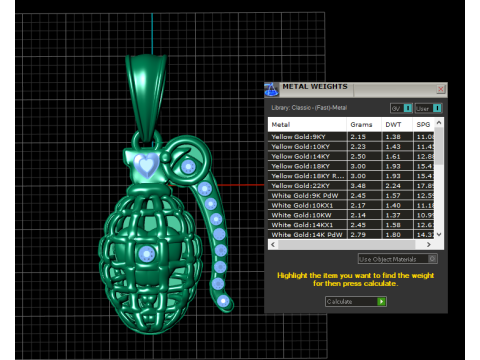Click the heart-shaped gemstone on pendant
The width and height of the screenshot is (480, 360).
[x=146, y=165]
